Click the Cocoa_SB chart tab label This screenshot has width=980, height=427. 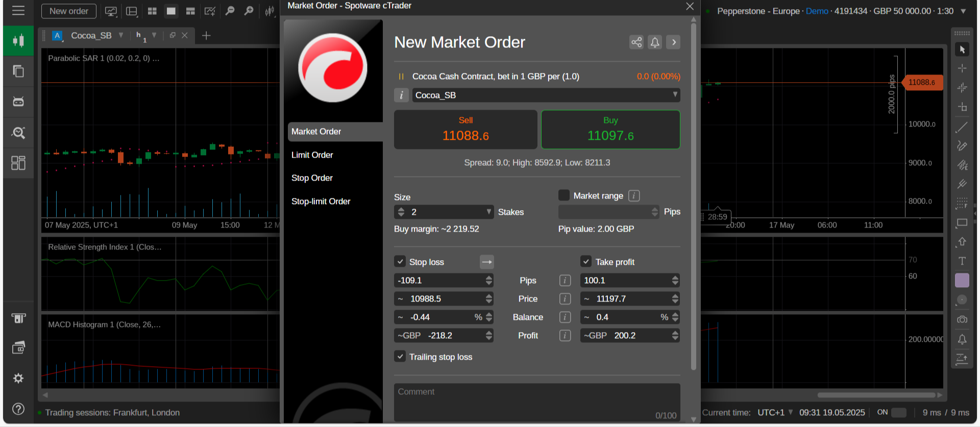(91, 35)
